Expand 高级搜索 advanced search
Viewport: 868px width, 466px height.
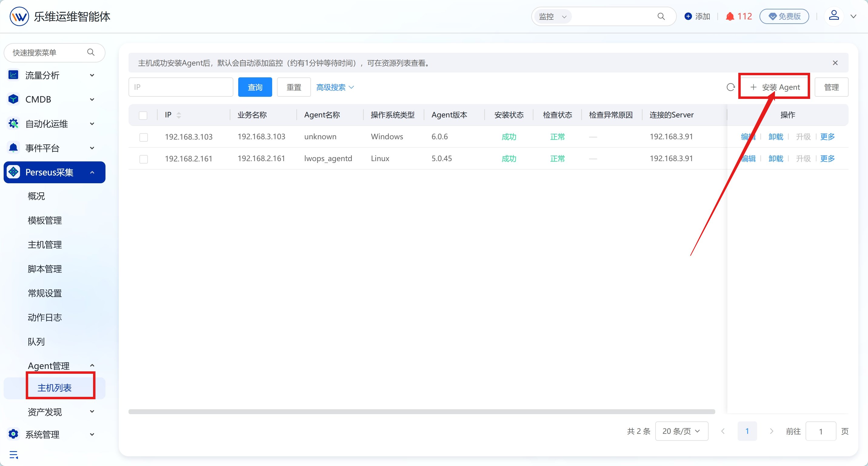(x=335, y=87)
